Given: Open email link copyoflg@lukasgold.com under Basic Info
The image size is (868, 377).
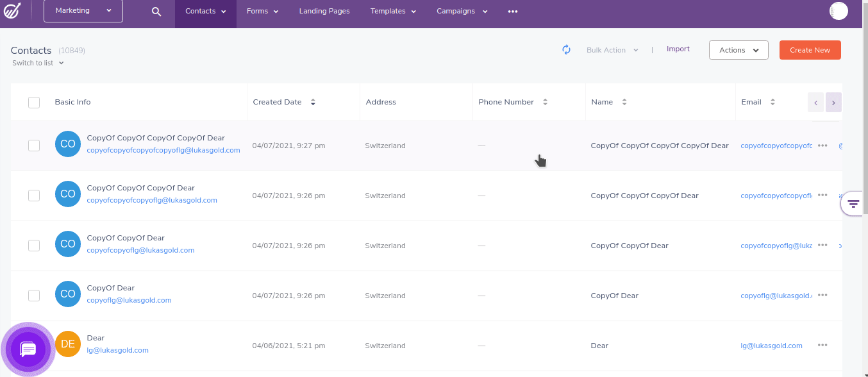Looking at the screenshot, I should [x=129, y=301].
